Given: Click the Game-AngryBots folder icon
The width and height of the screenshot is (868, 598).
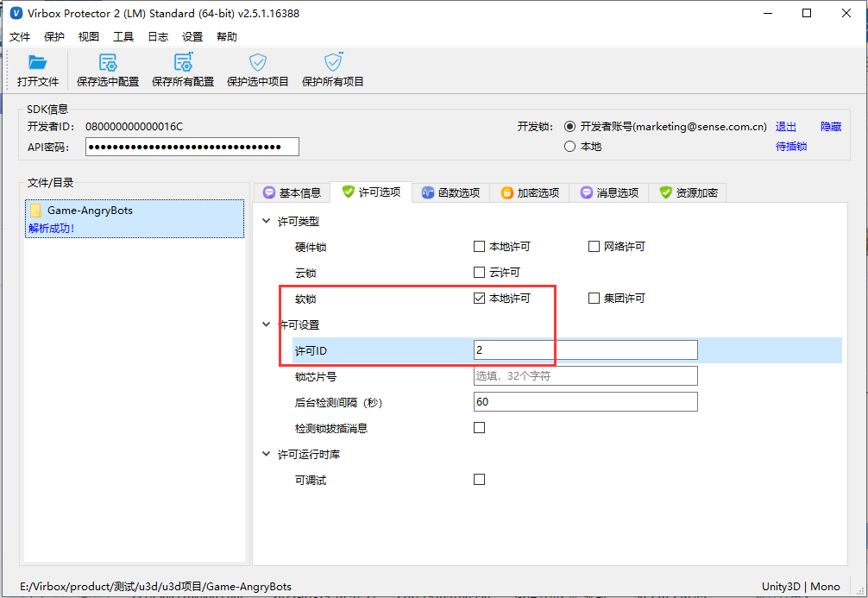Looking at the screenshot, I should pos(36,211).
